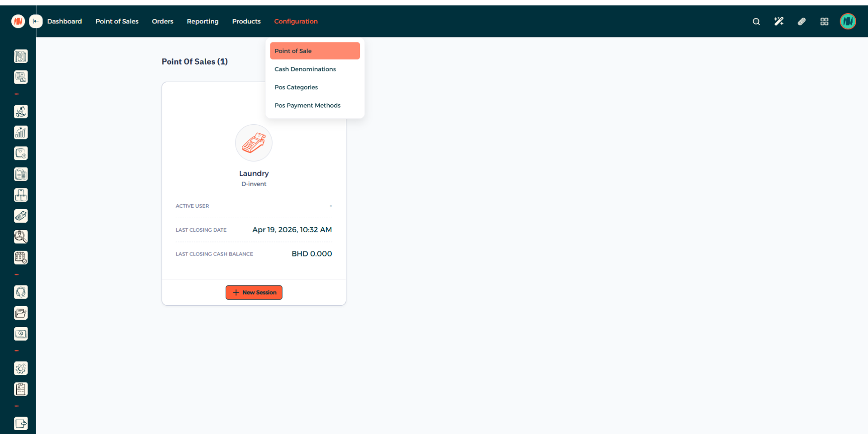868x434 pixels.
Task: Open the headset support icon in sidebar
Action: pos(21,292)
